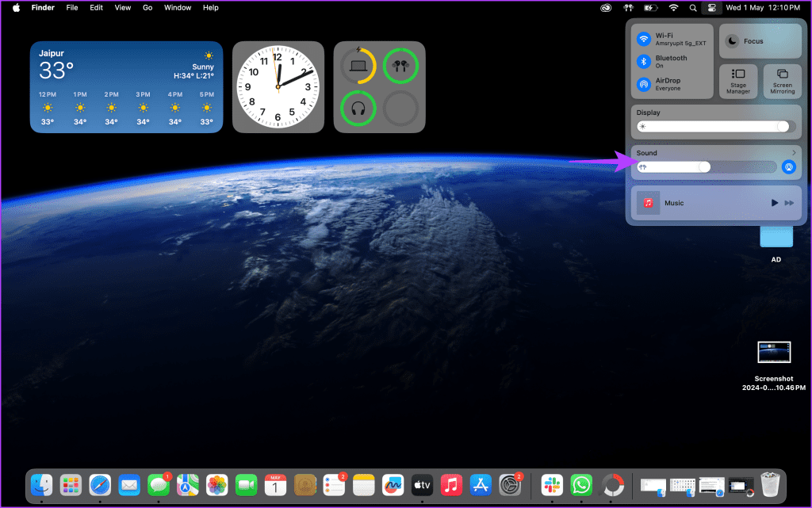Screen dimensions: 812x508
Task: Skip forward in the Music tile
Action: (789, 203)
